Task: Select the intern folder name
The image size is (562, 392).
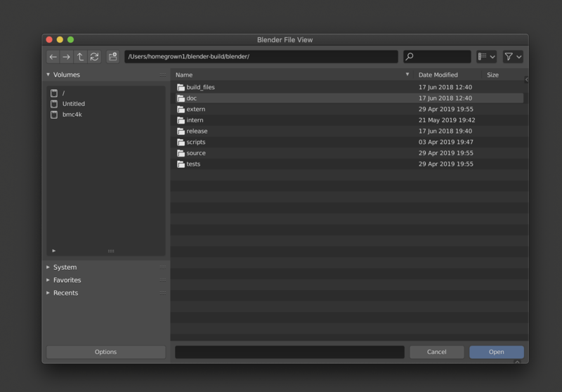Action: pyautogui.click(x=195, y=120)
